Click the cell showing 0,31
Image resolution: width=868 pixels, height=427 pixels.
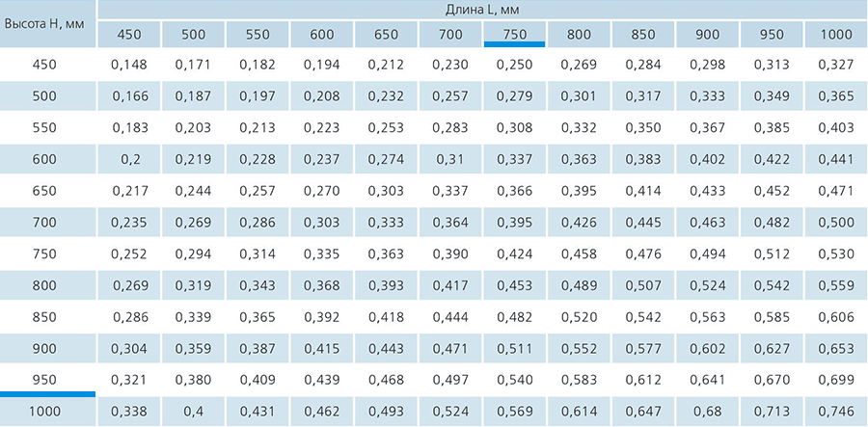click(x=450, y=159)
